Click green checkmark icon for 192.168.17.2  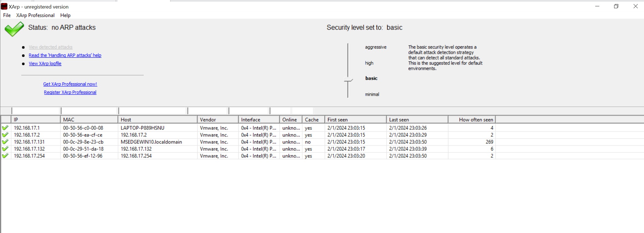(5, 135)
